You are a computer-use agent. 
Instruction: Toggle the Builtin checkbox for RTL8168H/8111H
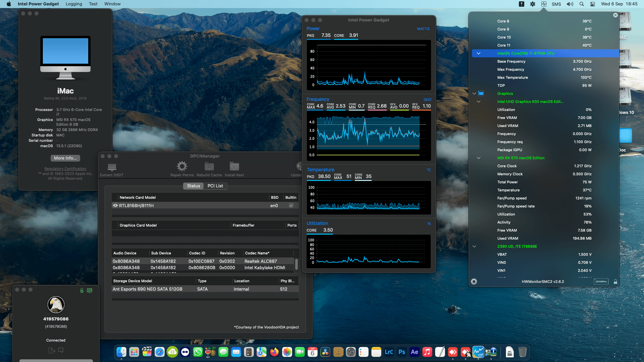click(x=290, y=205)
